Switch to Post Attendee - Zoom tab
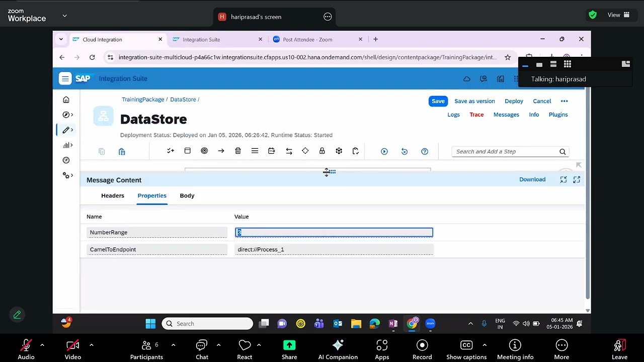Viewport: 644px width, 362px height. pyautogui.click(x=317, y=39)
